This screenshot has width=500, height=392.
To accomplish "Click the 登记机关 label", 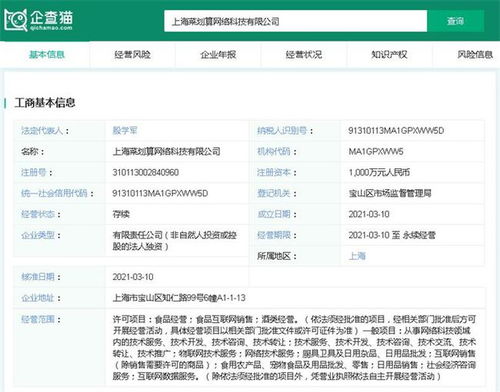I will (x=277, y=193).
